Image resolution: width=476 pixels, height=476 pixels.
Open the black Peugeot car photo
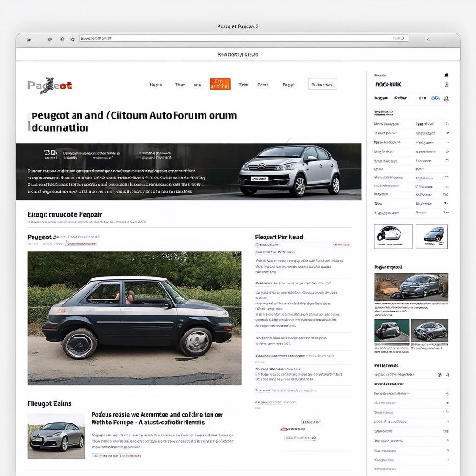(134, 318)
